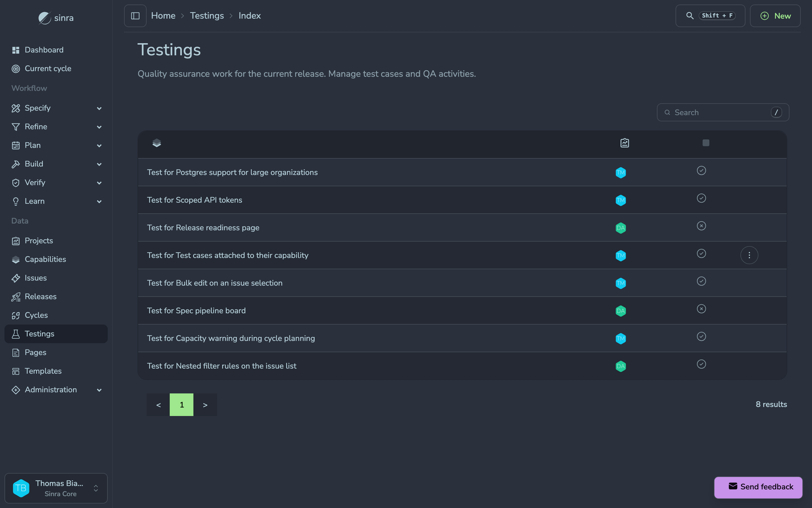Expand the Learn workflow section
Viewport: 812px width, 508px height.
[56, 201]
